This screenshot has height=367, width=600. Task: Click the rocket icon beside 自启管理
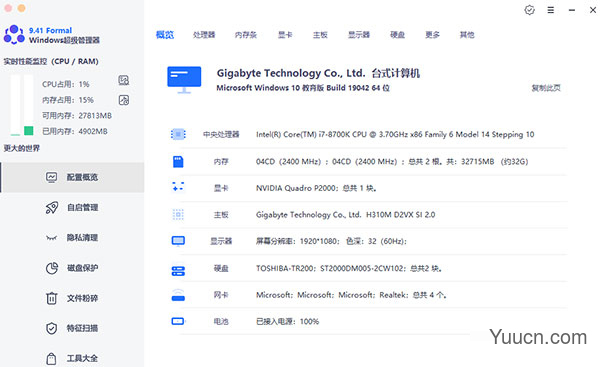point(52,207)
